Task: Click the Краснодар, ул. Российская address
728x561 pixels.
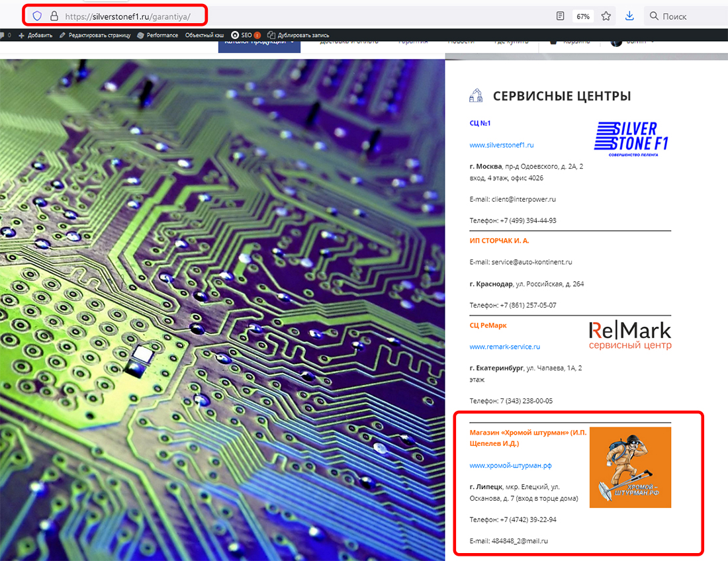Action: (527, 284)
